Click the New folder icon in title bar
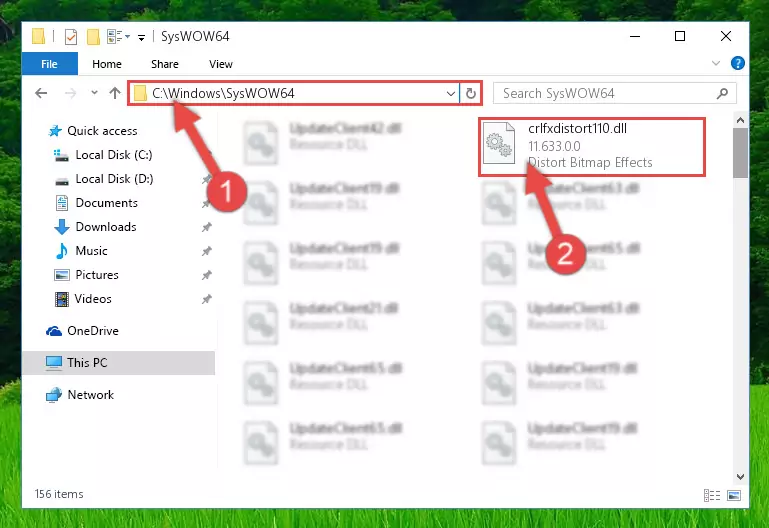769x528 pixels. [93, 36]
